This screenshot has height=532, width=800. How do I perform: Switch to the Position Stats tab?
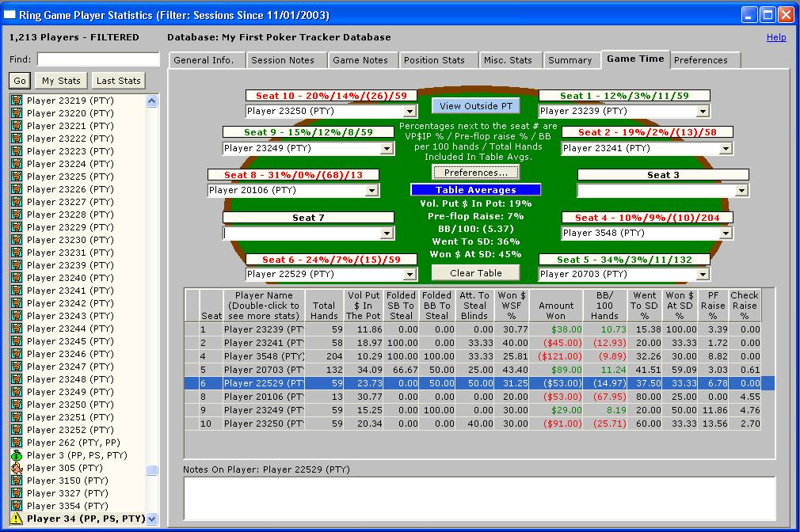pyautogui.click(x=434, y=60)
